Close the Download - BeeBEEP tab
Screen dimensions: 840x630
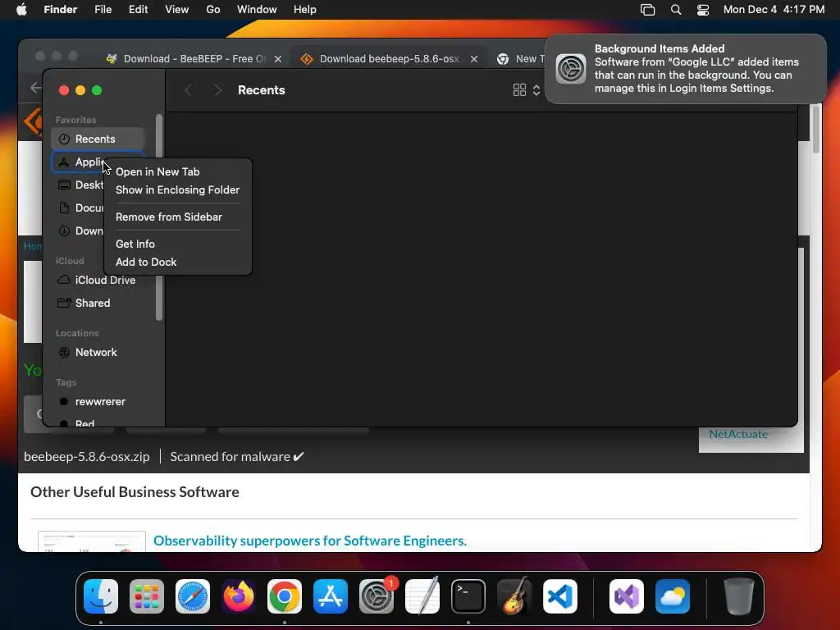tap(278, 59)
